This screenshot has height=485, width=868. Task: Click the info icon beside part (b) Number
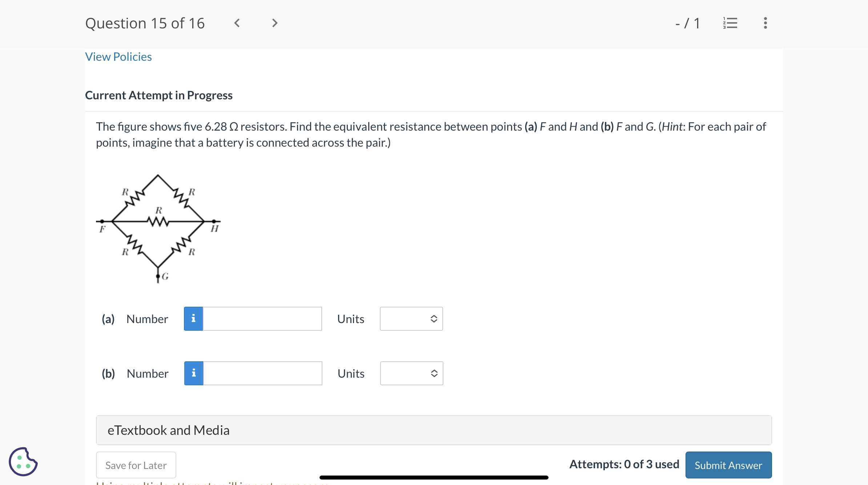coord(193,373)
